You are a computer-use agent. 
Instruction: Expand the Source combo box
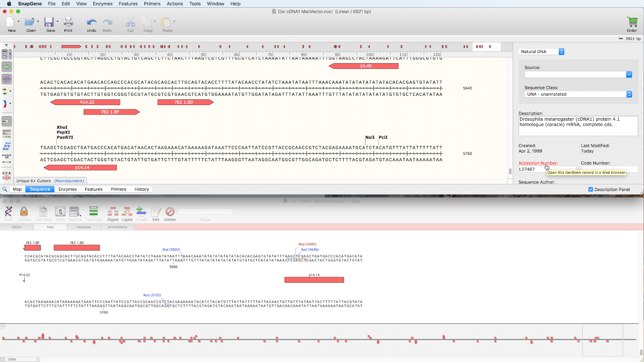coord(629,74)
